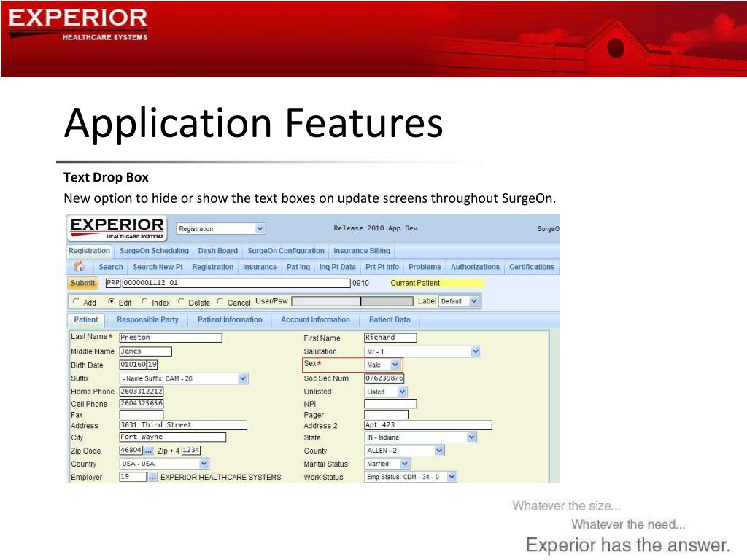Click the Submit button
Image resolution: width=747 pixels, height=560 pixels.
[x=83, y=283]
